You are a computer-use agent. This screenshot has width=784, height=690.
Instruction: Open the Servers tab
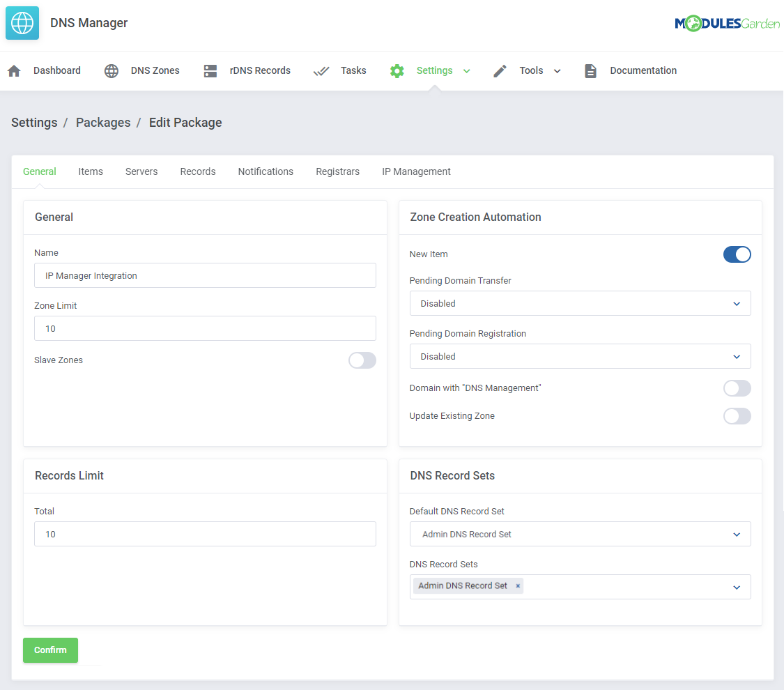point(141,171)
